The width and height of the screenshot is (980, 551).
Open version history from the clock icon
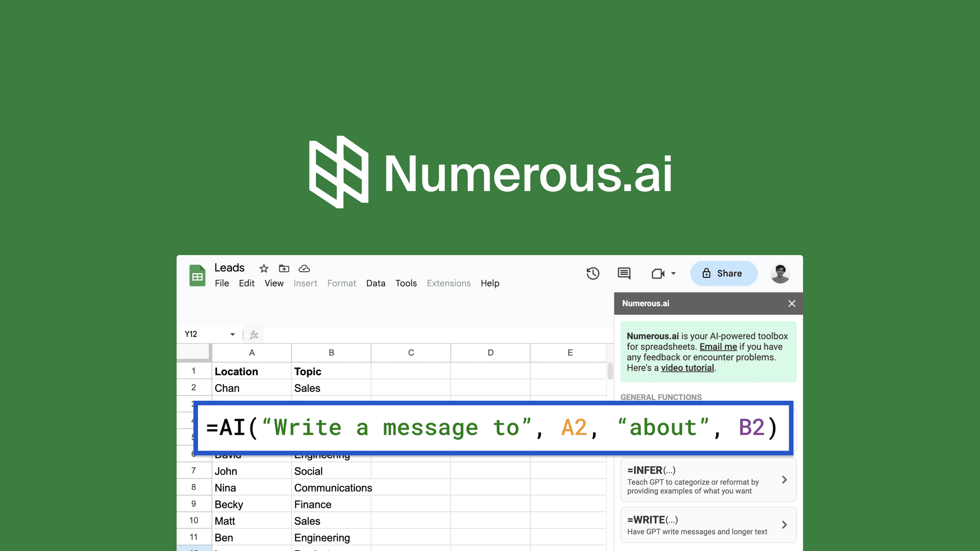click(593, 273)
